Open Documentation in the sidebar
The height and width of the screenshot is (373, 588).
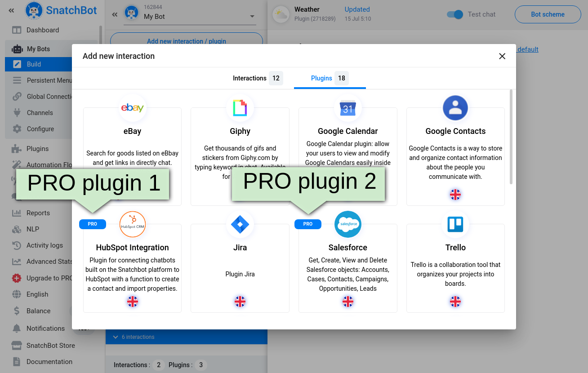[49, 362]
